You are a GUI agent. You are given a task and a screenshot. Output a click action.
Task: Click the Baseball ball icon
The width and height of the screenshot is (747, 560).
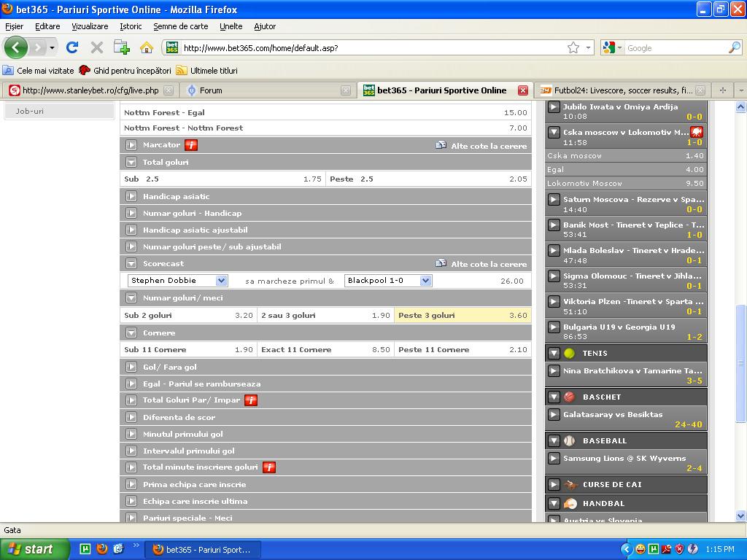pos(569,441)
